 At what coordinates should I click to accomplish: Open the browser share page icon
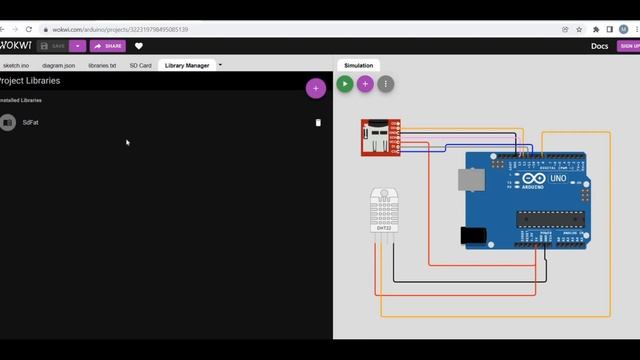point(565,29)
